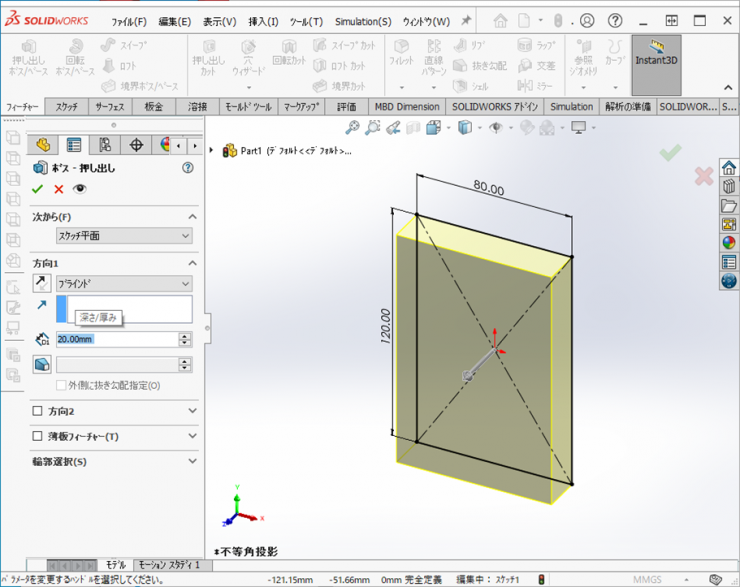This screenshot has width=740, height=587.
Task: Click the reverse direction arrow icon
Action: pos(42,284)
